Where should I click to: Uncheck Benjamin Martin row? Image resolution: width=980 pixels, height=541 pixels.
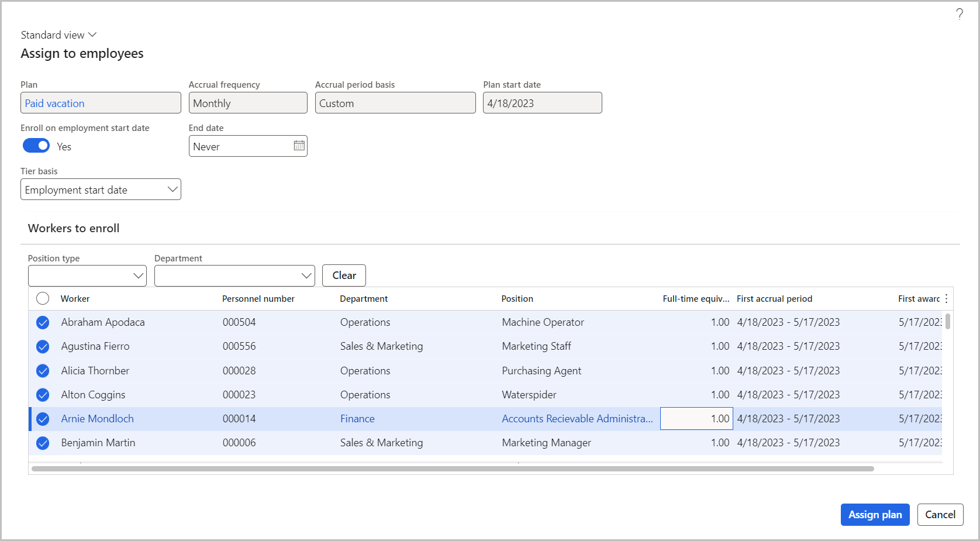point(43,443)
